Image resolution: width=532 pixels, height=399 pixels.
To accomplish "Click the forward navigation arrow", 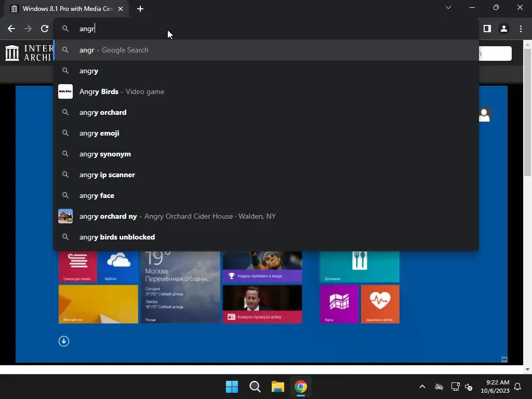I will tap(28, 29).
